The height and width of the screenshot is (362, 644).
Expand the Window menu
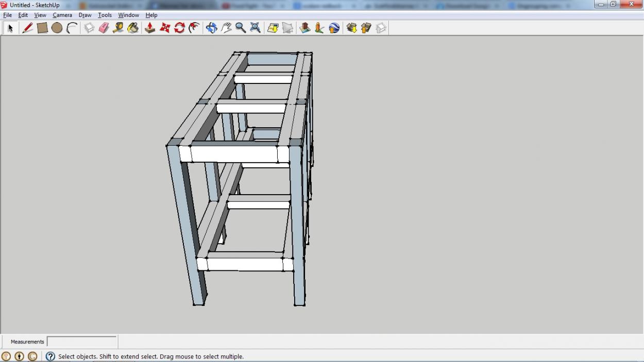[128, 15]
